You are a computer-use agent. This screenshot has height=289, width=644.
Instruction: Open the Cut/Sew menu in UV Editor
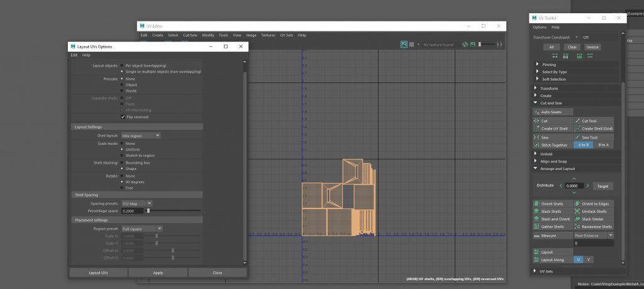pos(189,35)
